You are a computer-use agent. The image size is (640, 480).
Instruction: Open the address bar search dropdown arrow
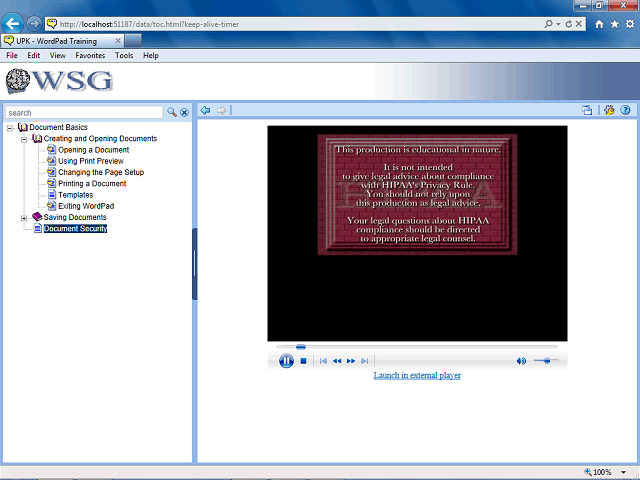(x=558, y=24)
